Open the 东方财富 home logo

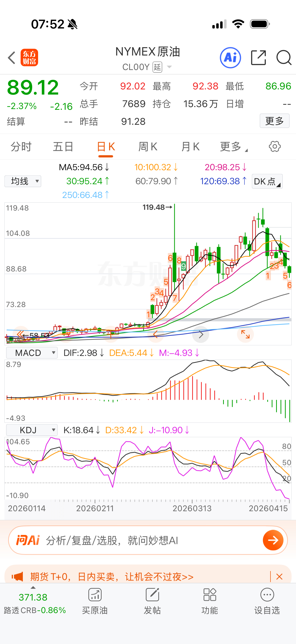tap(29, 57)
